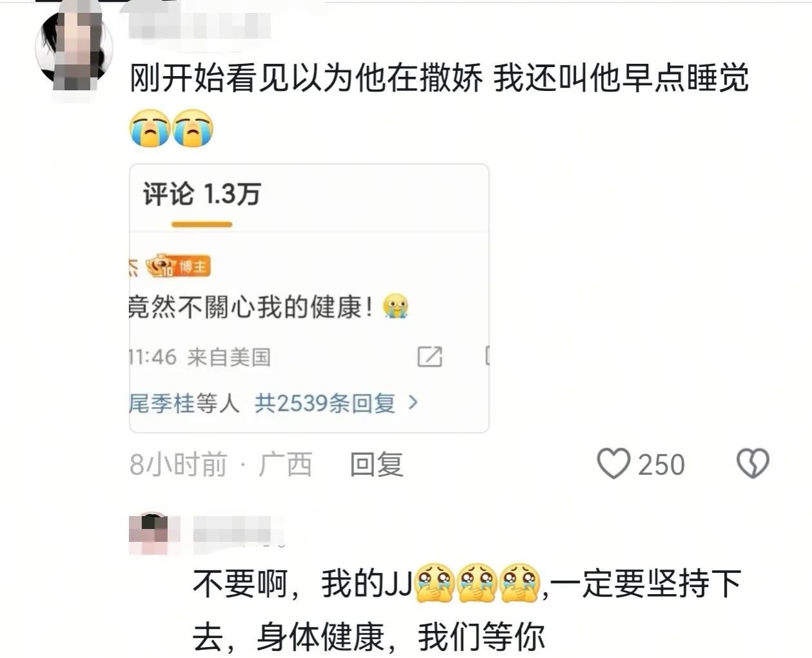Tap the comment text 刚开始看见以为他在撒娇

(306, 79)
